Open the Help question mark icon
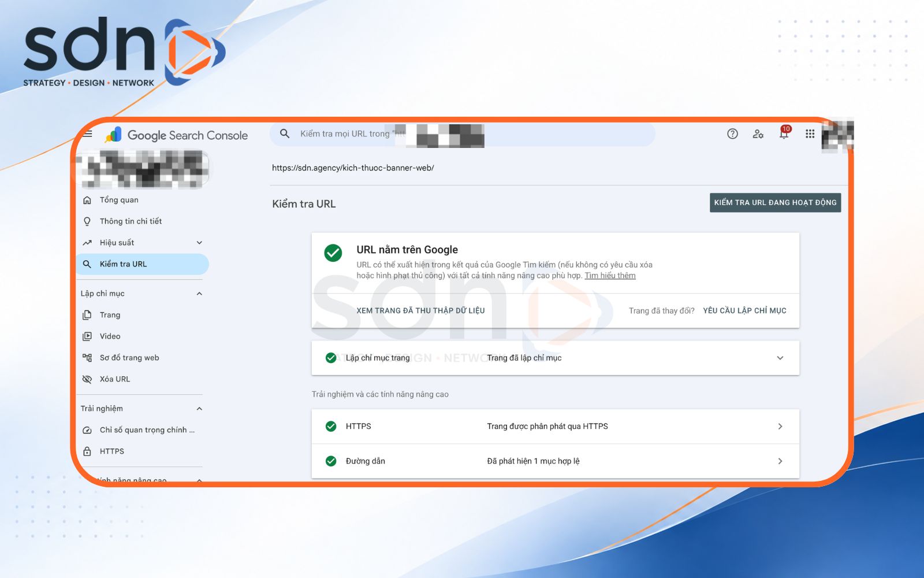This screenshot has height=578, width=924. click(x=732, y=134)
